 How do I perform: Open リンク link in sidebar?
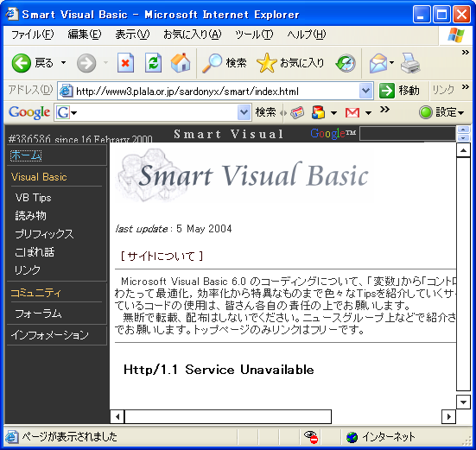pos(28,269)
